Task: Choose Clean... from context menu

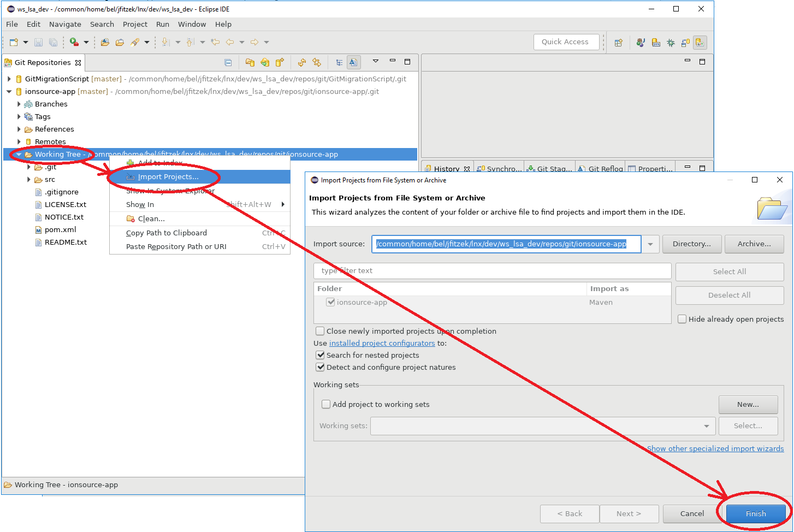Action: (200, 218)
